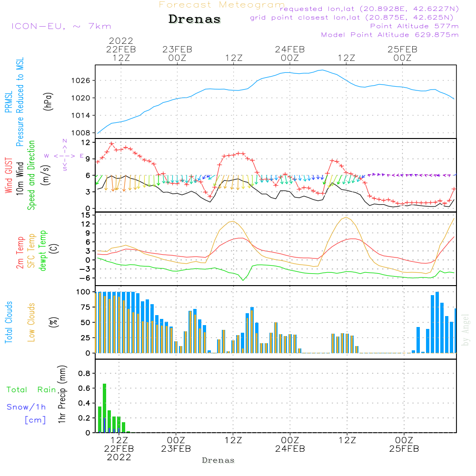
Task: Select pressure axis value 1026
Action: coord(81,81)
